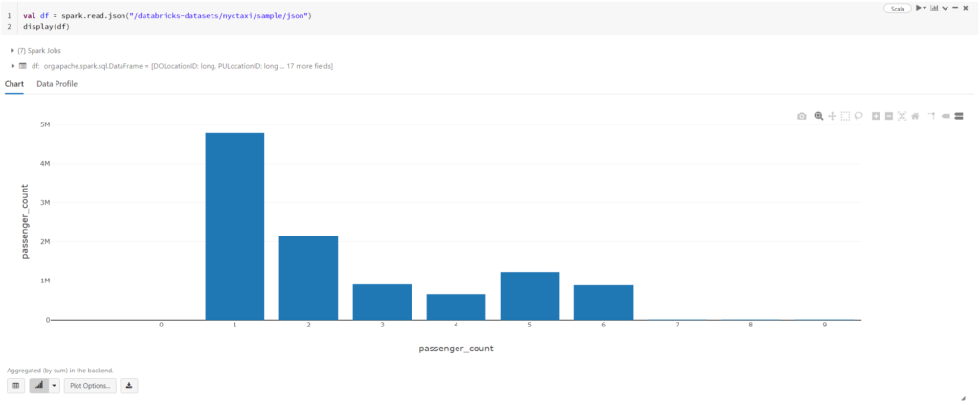
Task: Expand the df DataFrame schema
Action: (x=12, y=66)
